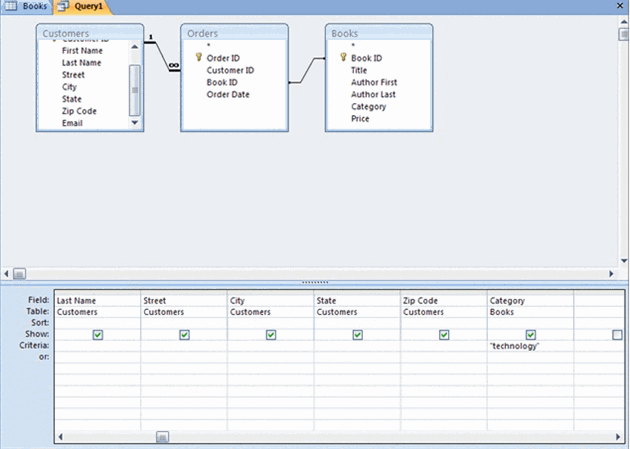
Task: Click Criteria cell under State column
Action: [357, 346]
